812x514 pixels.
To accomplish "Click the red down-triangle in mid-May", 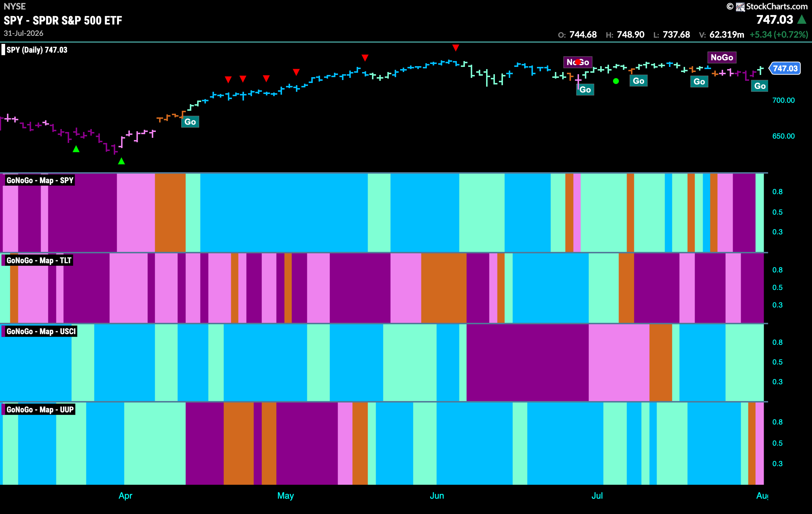I will (365, 58).
